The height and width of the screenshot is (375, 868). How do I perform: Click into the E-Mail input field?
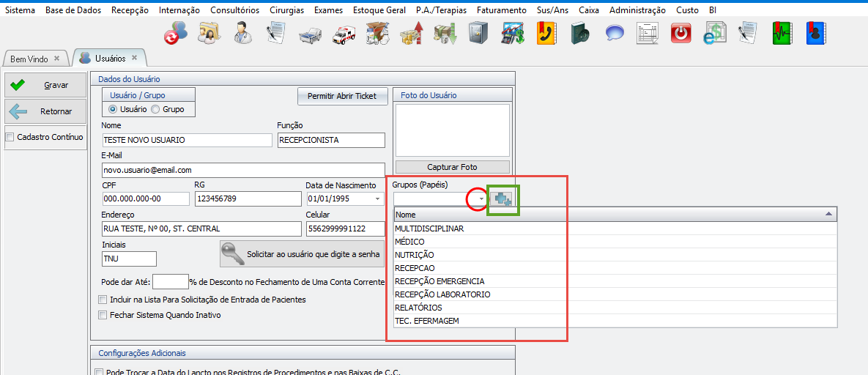tap(243, 170)
